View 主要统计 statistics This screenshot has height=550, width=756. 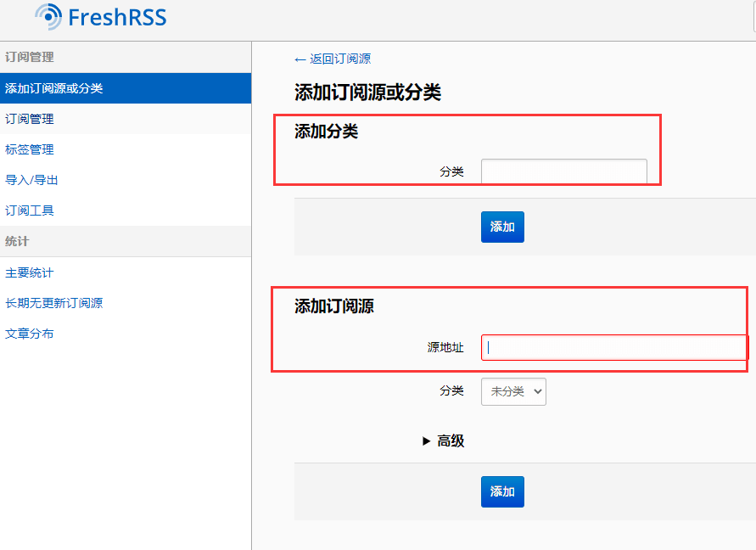pyautogui.click(x=30, y=272)
